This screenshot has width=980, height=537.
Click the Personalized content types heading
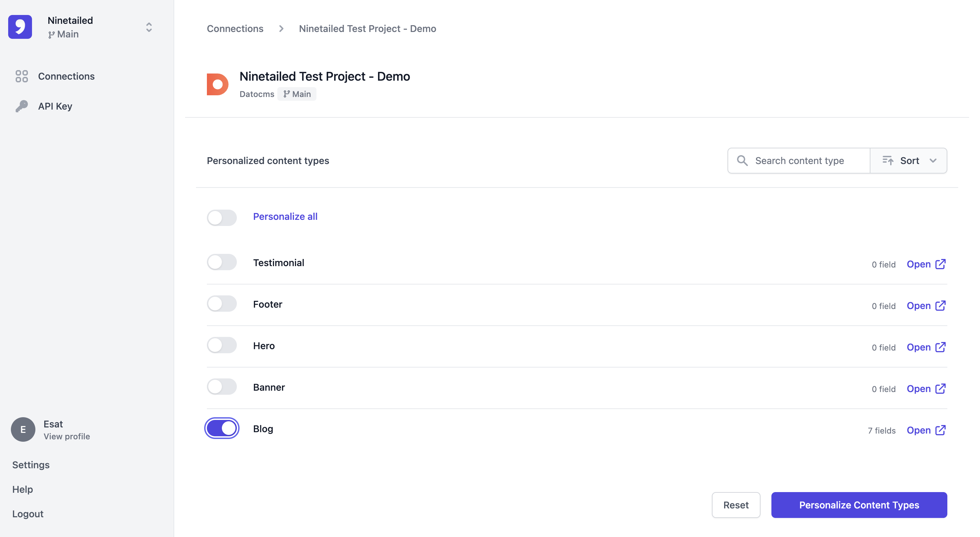pyautogui.click(x=268, y=161)
